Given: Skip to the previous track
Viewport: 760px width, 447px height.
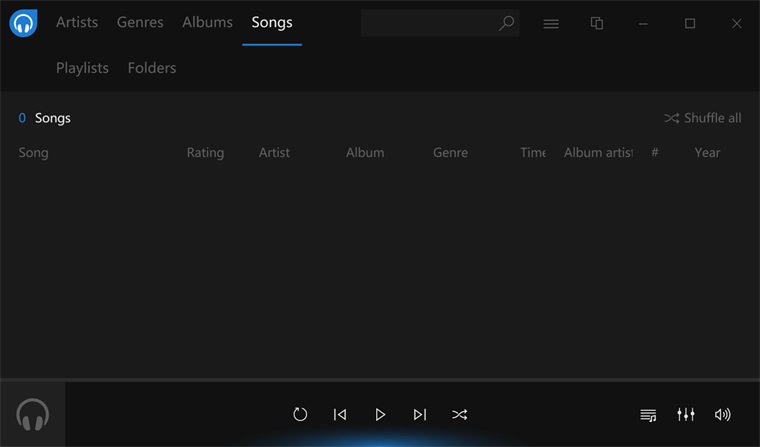Looking at the screenshot, I should click(x=340, y=414).
